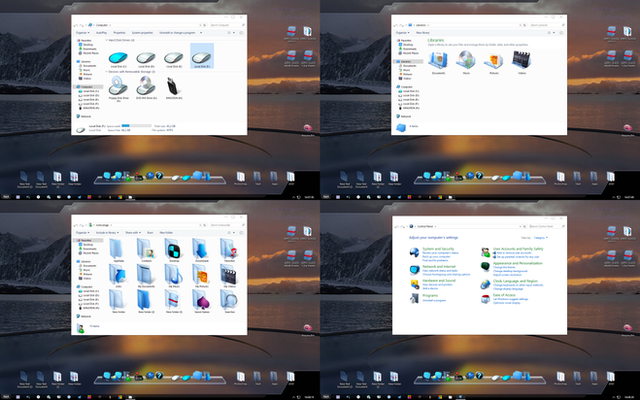This screenshot has height=400, width=640.
Task: Open the KINGSTON USB drive icon in content pane
Action: 173,86
